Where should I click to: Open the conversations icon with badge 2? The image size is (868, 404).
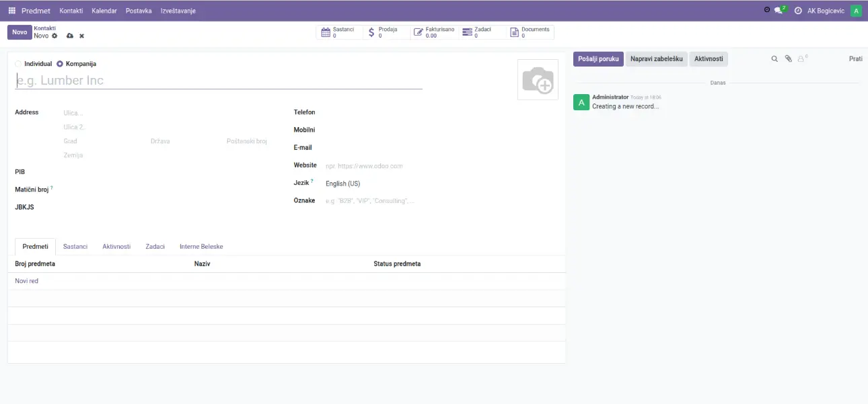(x=779, y=11)
